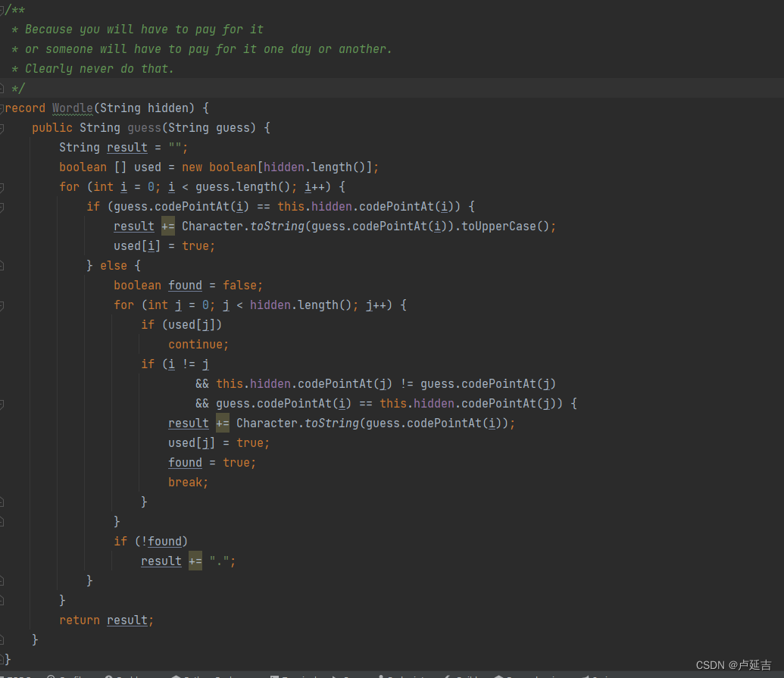Click the 'if (i != j' condition
Screen dimensions: 784x678
point(175,364)
